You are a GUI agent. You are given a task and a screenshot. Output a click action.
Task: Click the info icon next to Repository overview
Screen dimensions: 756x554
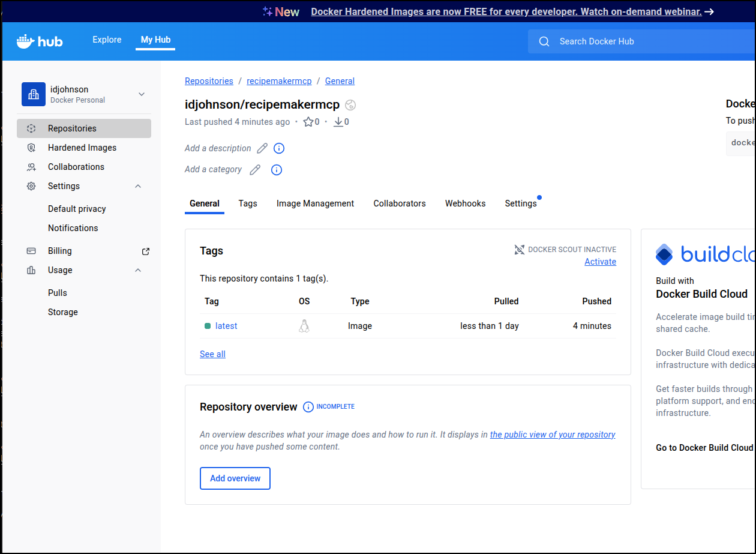tap(308, 407)
